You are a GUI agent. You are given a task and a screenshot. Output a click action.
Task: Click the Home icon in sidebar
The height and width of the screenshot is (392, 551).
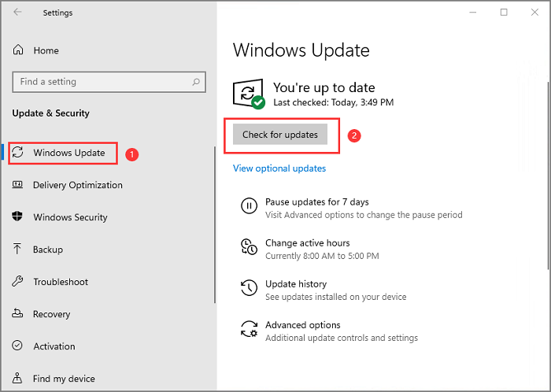point(18,50)
